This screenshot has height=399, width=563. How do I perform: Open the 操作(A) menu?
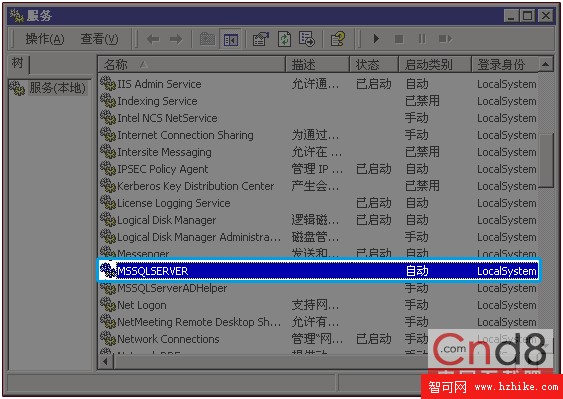coord(45,39)
